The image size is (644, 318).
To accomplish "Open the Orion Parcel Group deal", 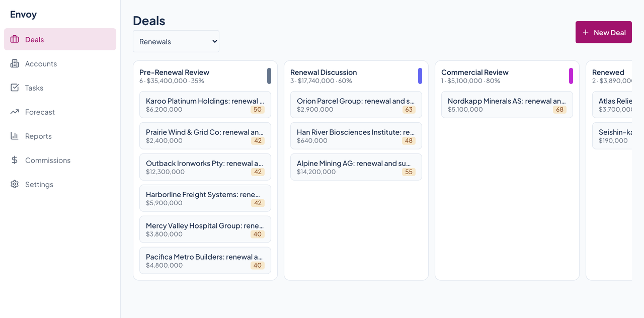I will [356, 105].
